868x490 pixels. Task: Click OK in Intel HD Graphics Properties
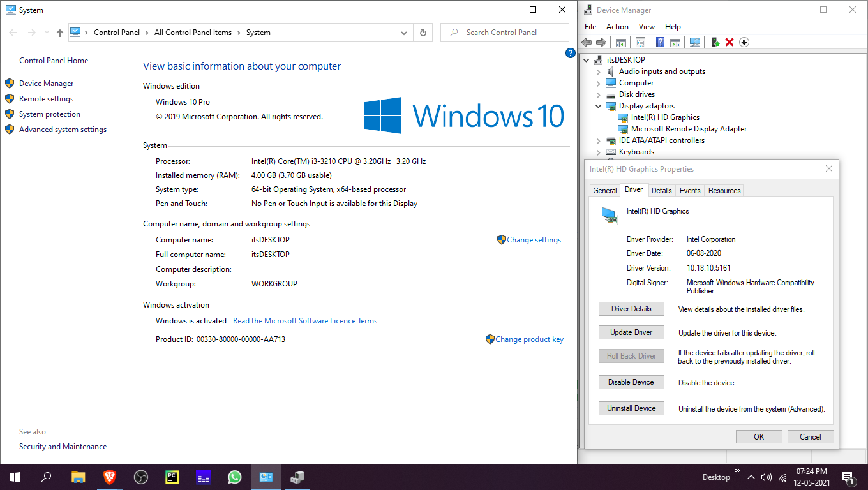point(759,437)
